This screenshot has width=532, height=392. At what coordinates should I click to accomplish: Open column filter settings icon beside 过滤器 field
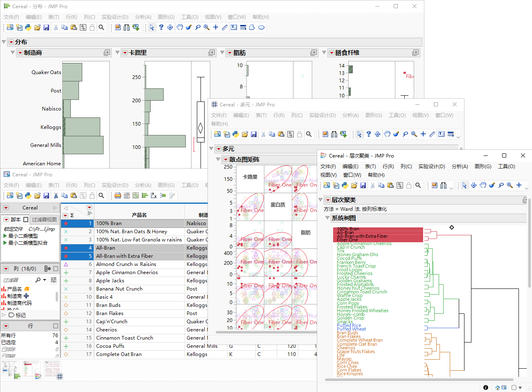point(54,280)
